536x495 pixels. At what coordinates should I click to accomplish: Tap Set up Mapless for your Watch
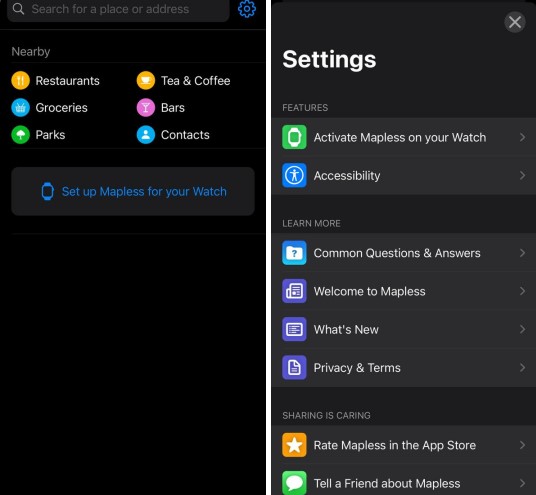pos(133,191)
